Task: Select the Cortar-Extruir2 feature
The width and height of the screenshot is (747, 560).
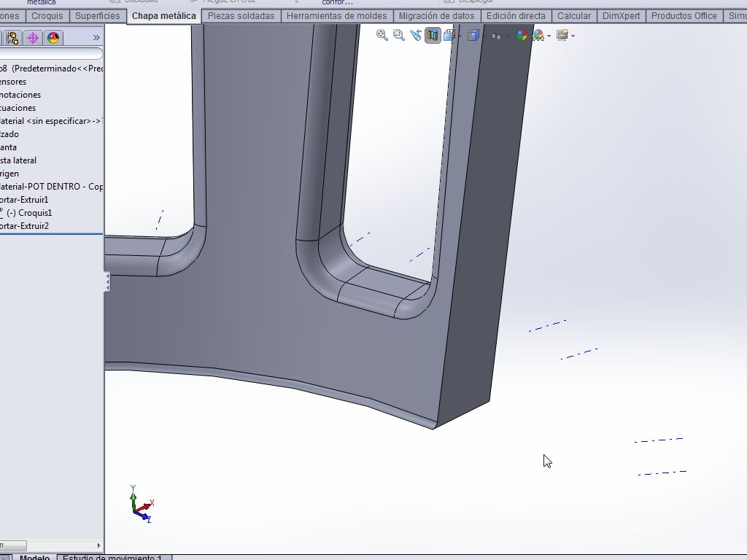Action: tap(24, 226)
